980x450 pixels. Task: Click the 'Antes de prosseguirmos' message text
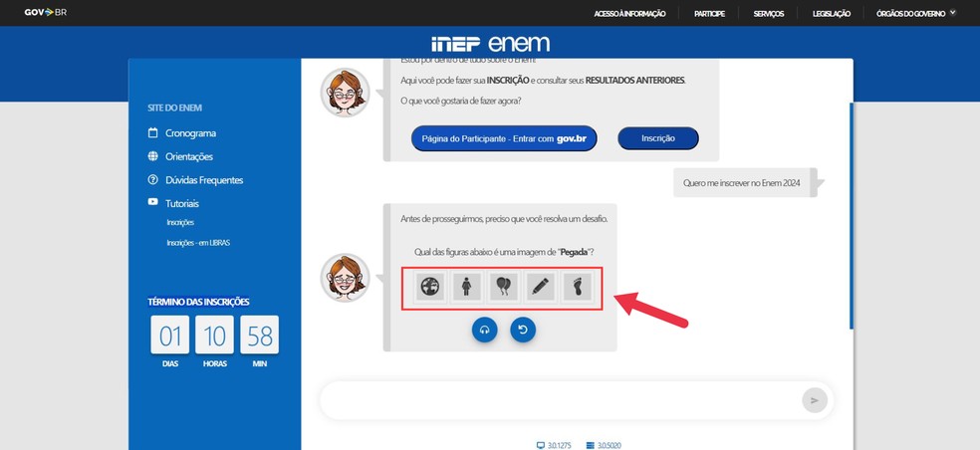(504, 219)
